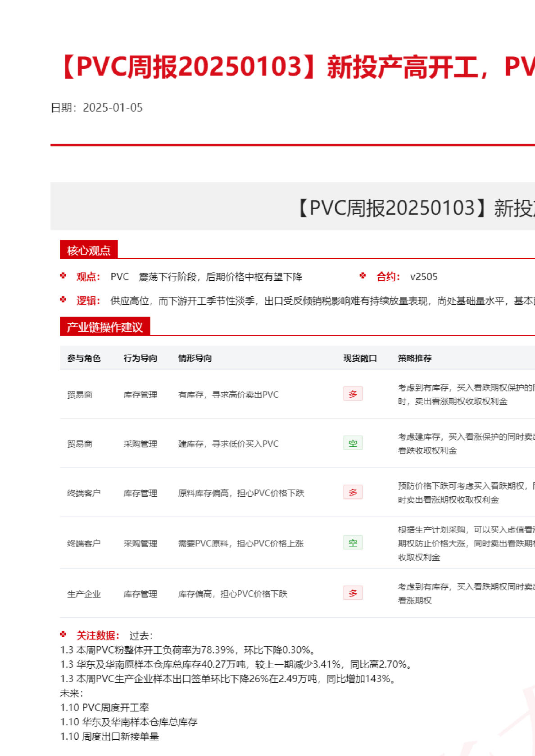Click the 多 badge in 终端客户 库存管理 row
The height and width of the screenshot is (756, 535).
353,492
